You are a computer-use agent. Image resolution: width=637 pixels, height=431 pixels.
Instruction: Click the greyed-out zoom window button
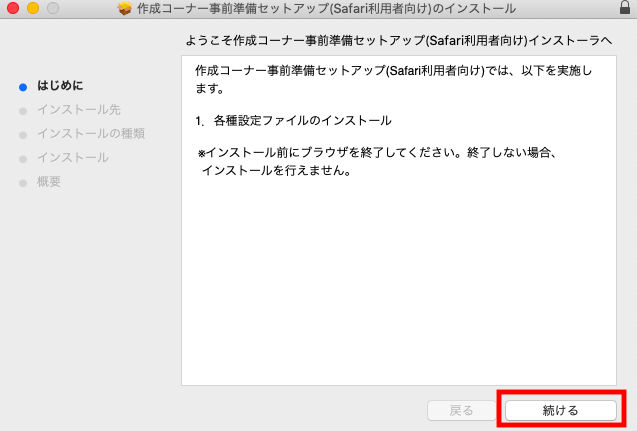(x=53, y=8)
